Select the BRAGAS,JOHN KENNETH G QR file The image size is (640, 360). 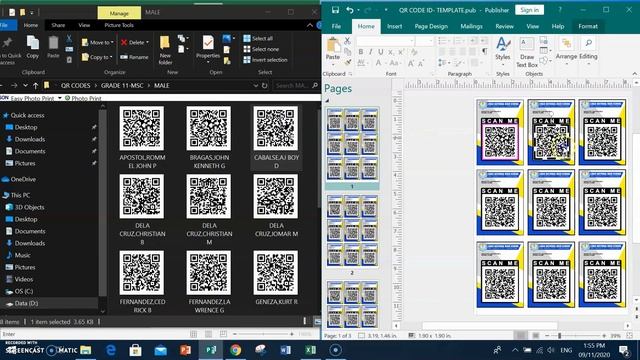tap(209, 138)
